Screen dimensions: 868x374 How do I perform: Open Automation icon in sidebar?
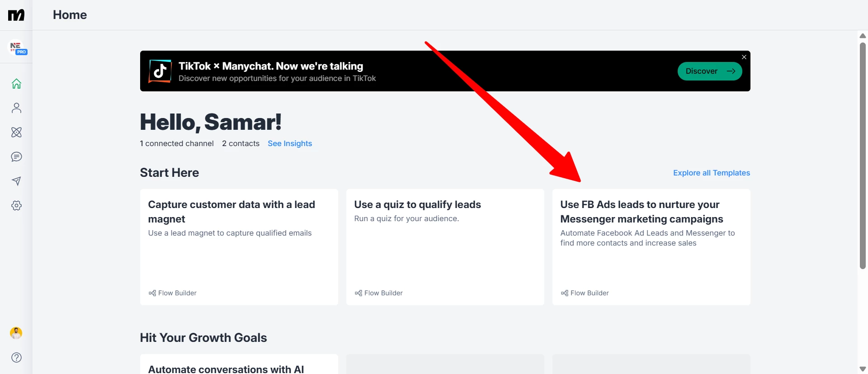pos(16,133)
